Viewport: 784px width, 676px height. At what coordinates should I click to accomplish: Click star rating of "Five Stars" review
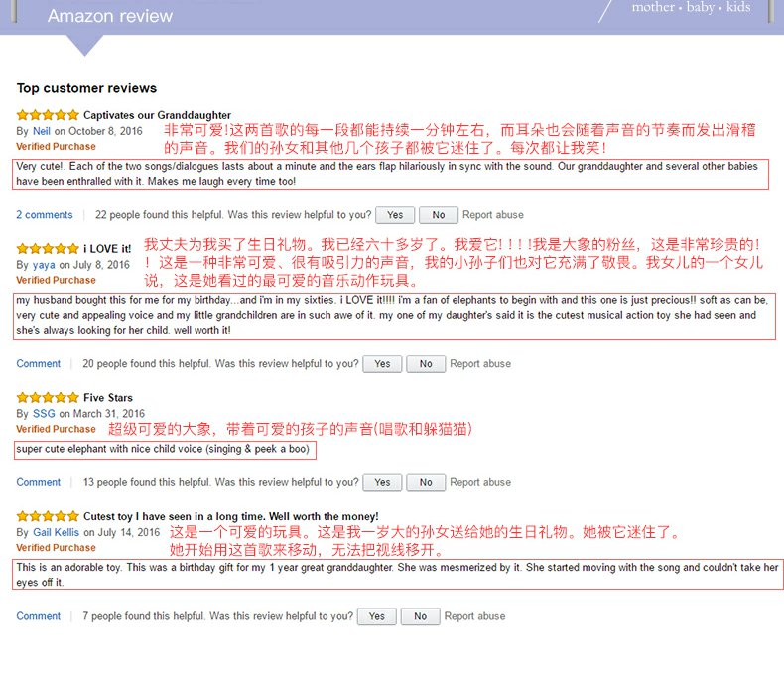47,397
